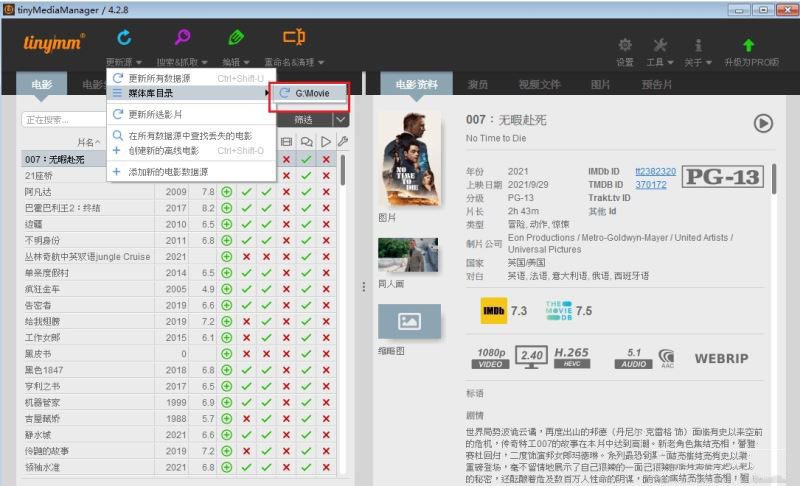Viewport: 800px width, 486px height.
Task: Open TMDB ID link 370172
Action: [651, 185]
